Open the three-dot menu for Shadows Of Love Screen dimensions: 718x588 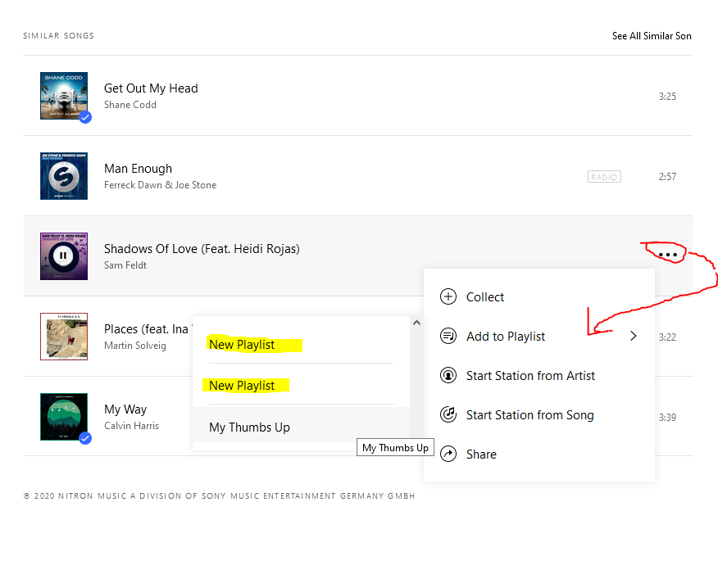tap(669, 255)
